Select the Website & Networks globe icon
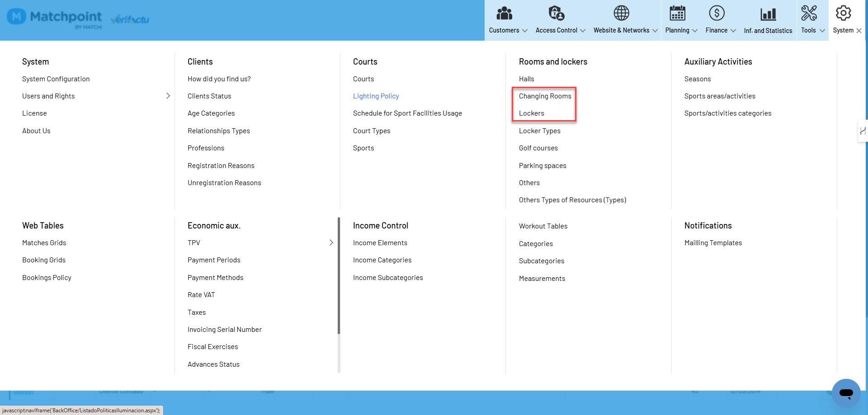868x415 pixels. [x=621, y=13]
